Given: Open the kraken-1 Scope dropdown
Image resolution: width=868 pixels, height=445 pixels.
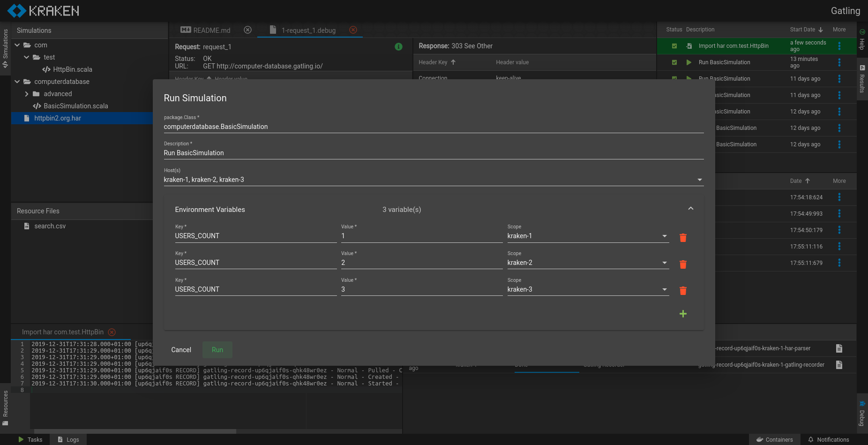Looking at the screenshot, I should coord(664,236).
